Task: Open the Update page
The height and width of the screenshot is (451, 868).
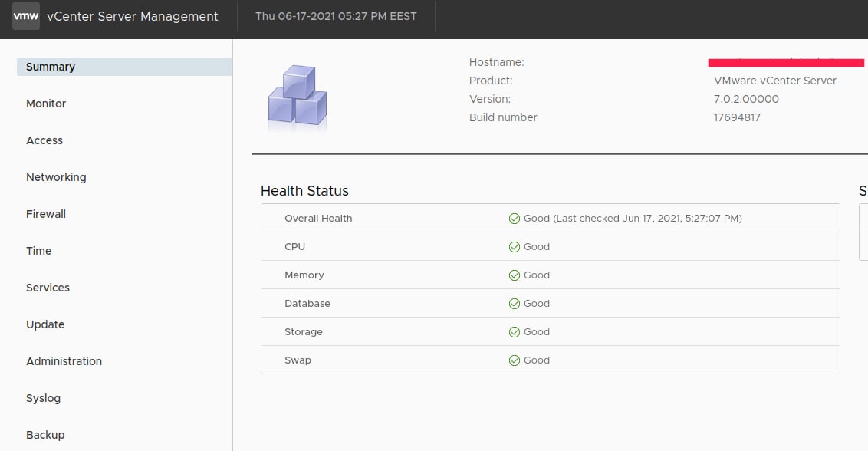Action: click(45, 324)
